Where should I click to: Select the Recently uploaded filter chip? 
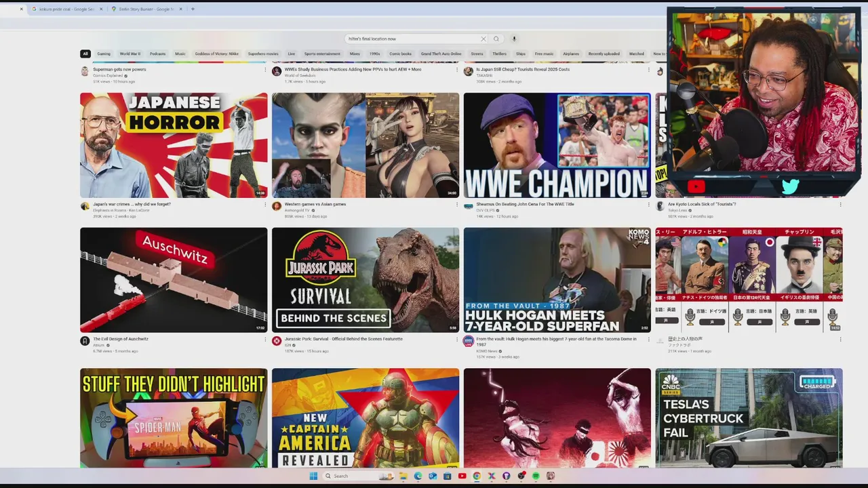pos(604,54)
